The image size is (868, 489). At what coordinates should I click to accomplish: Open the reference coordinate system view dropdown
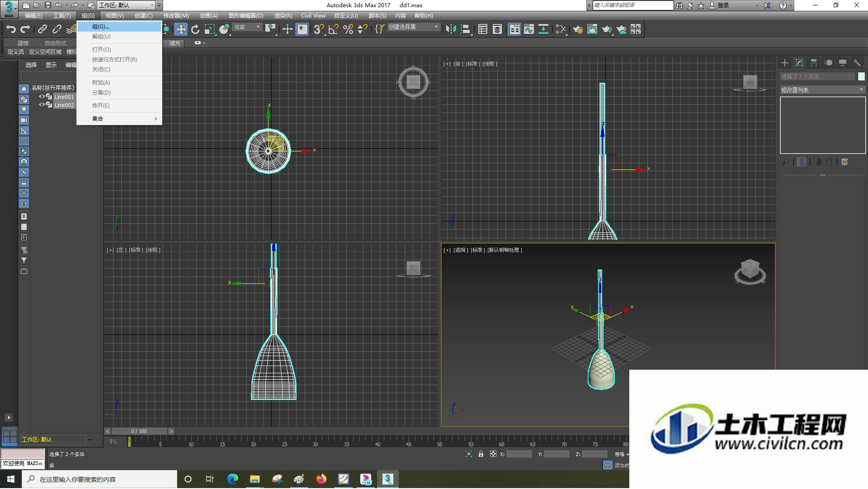pyautogui.click(x=247, y=27)
